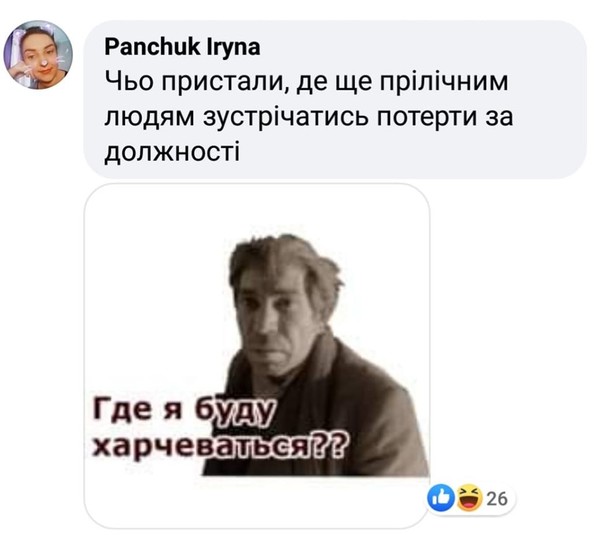This screenshot has height=535, width=594.
Task: Open the sticker image of the man
Action: pos(257,355)
